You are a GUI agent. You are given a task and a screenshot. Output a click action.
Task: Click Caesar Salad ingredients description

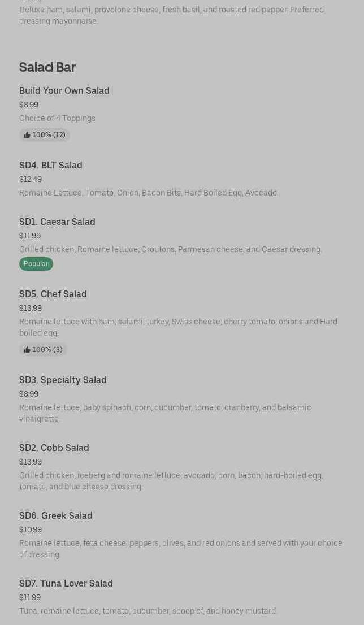click(170, 249)
